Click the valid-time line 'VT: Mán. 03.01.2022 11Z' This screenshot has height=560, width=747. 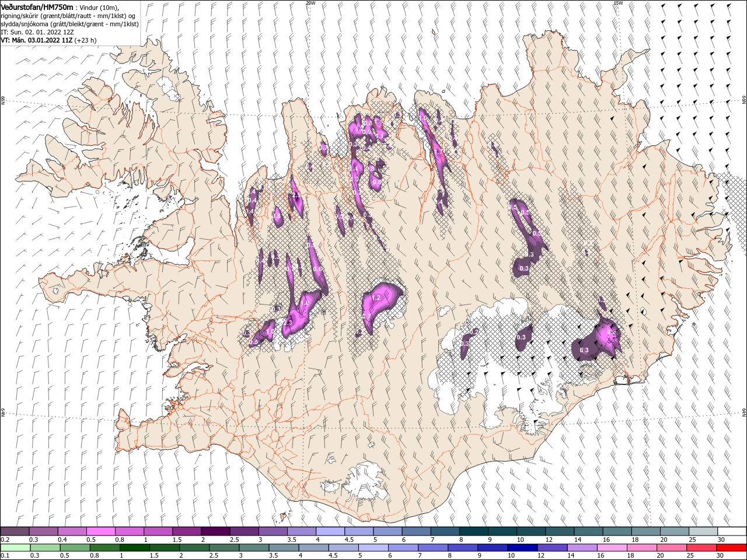[x=37, y=40]
